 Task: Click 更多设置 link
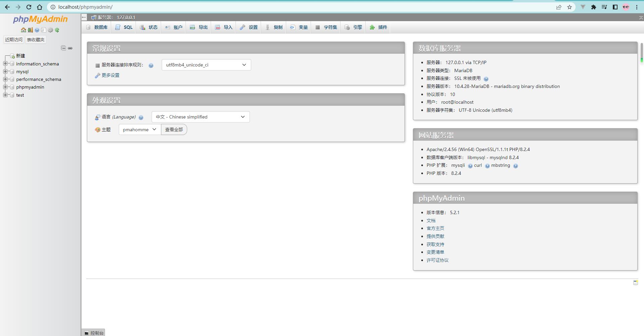click(x=110, y=75)
